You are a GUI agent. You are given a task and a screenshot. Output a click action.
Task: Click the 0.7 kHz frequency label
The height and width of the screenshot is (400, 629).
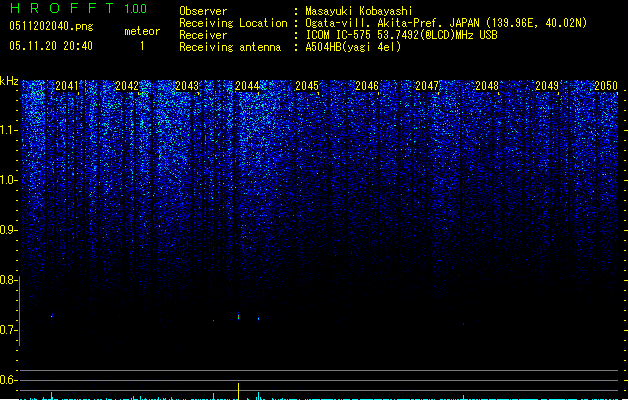coord(8,330)
